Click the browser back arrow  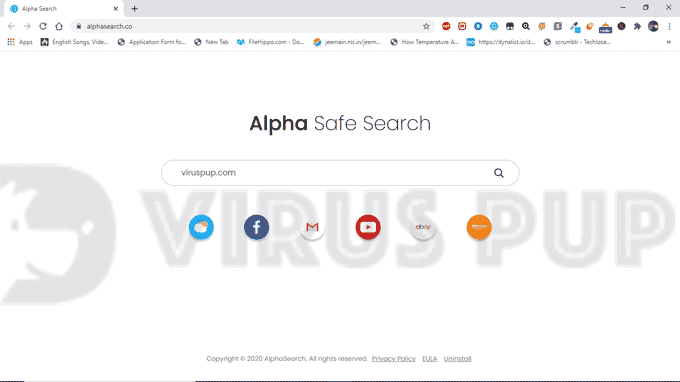click(x=11, y=26)
